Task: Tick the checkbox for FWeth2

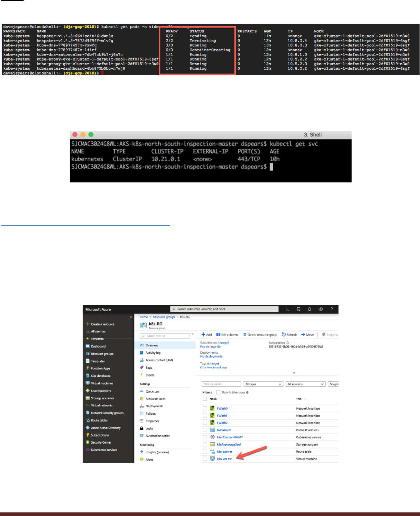Action: [205, 423]
